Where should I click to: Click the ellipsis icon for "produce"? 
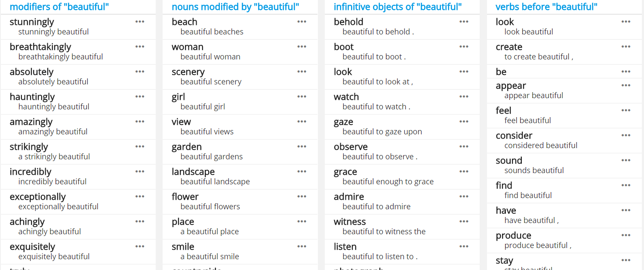[626, 235]
